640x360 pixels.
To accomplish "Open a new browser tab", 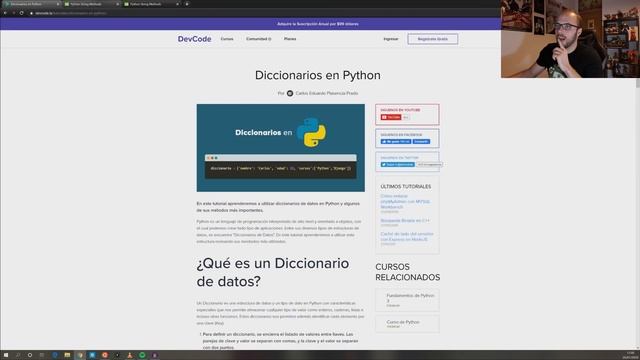I will coord(187,4).
